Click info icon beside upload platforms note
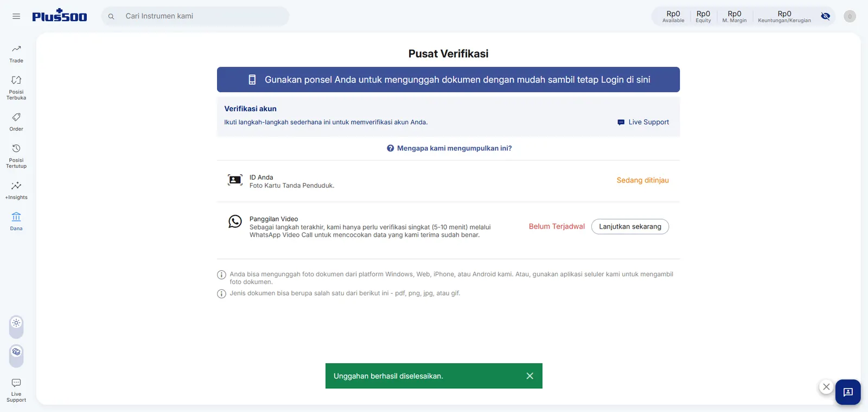The image size is (868, 412). 221,275
